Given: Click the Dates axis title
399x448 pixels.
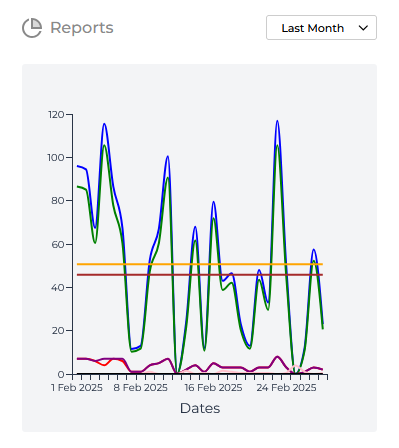Looking at the screenshot, I should pyautogui.click(x=200, y=408).
